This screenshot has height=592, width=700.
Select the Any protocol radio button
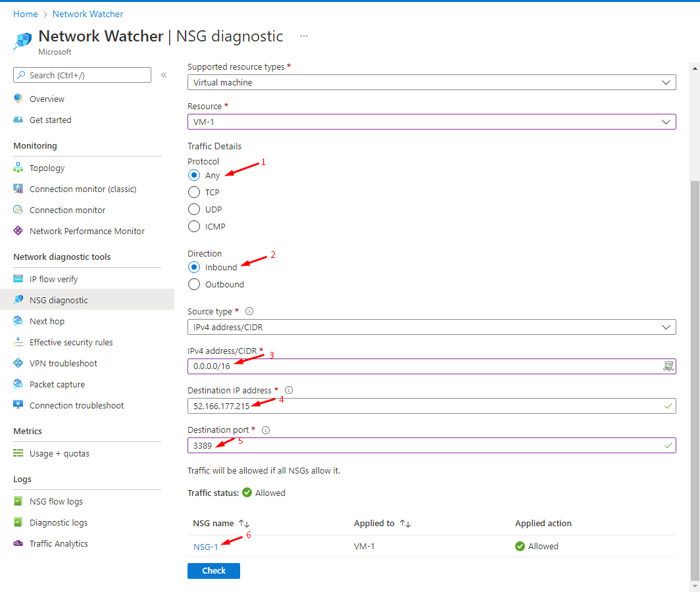coord(193,175)
